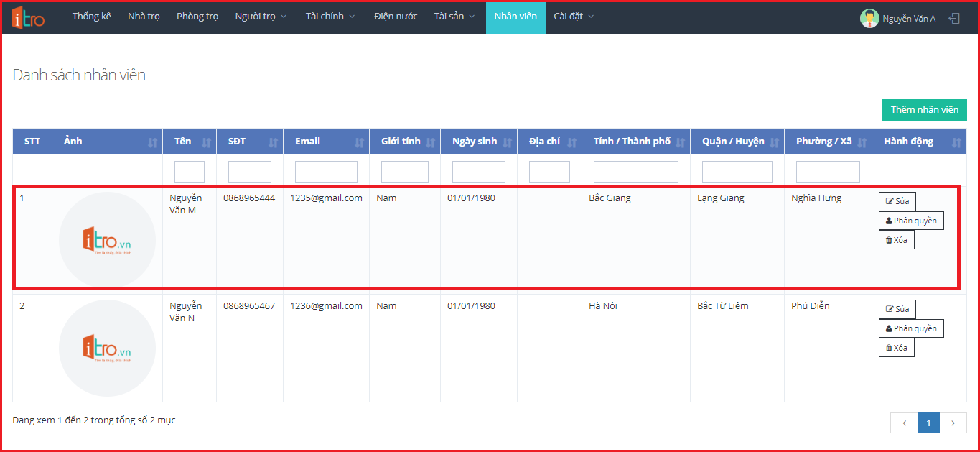This screenshot has height=452, width=980.
Task: Open the Tài chính dropdown menu
Action: pos(330,17)
